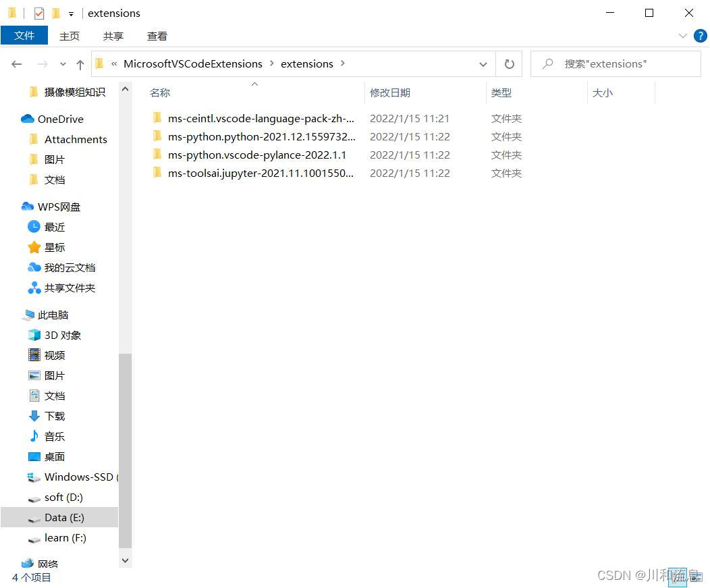Open 我的云文档
This screenshot has width=710, height=588.
tap(70, 268)
